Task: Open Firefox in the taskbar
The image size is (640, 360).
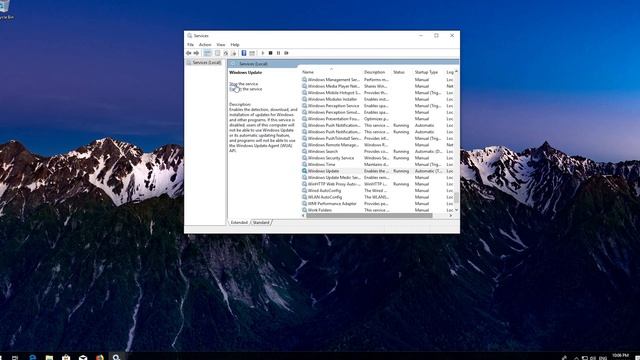Action: pos(100,357)
